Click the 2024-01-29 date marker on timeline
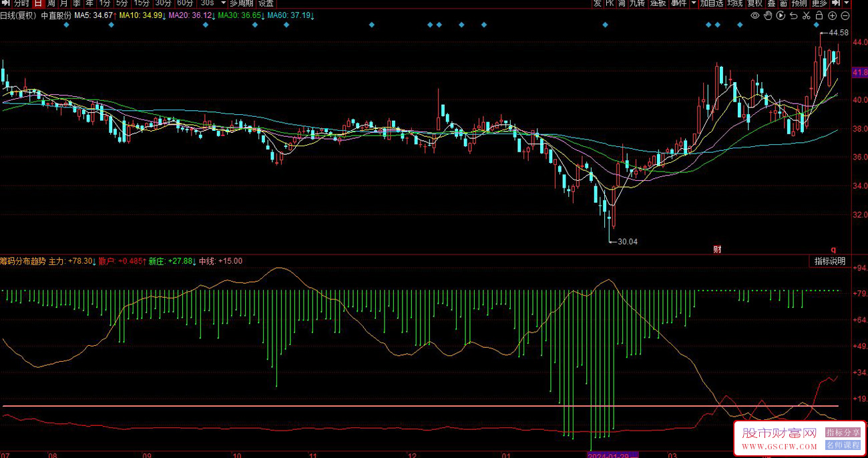 pyautogui.click(x=612, y=455)
